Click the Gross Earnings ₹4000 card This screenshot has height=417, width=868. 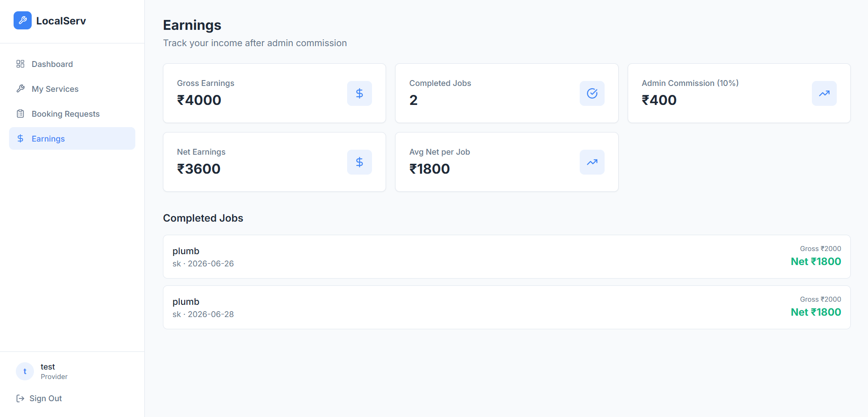click(274, 93)
